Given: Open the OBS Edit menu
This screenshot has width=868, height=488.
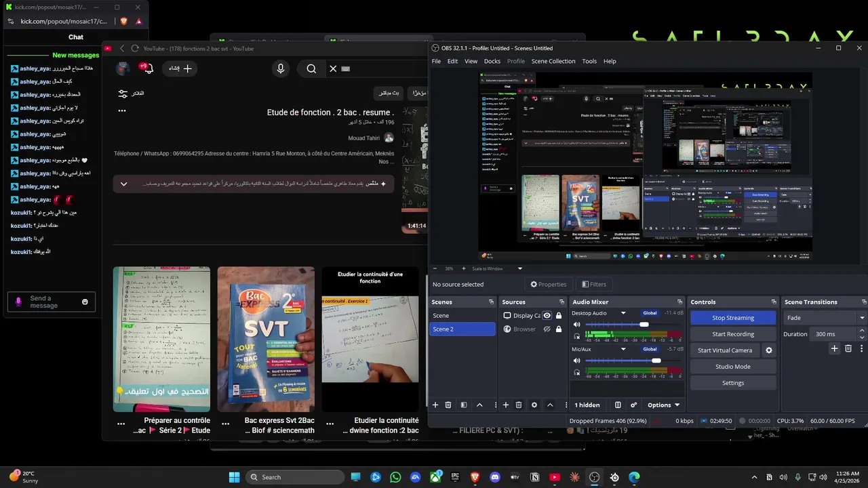Looking at the screenshot, I should pyautogui.click(x=452, y=61).
